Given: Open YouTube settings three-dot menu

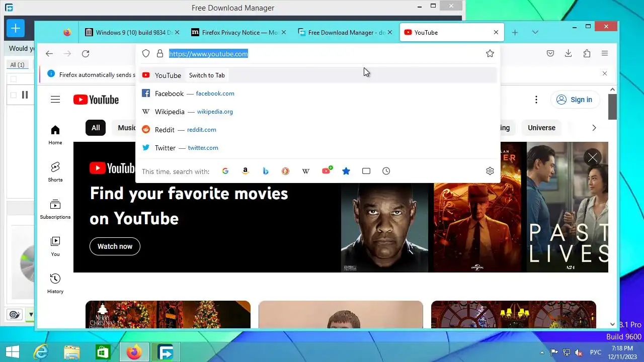Looking at the screenshot, I should 536,100.
